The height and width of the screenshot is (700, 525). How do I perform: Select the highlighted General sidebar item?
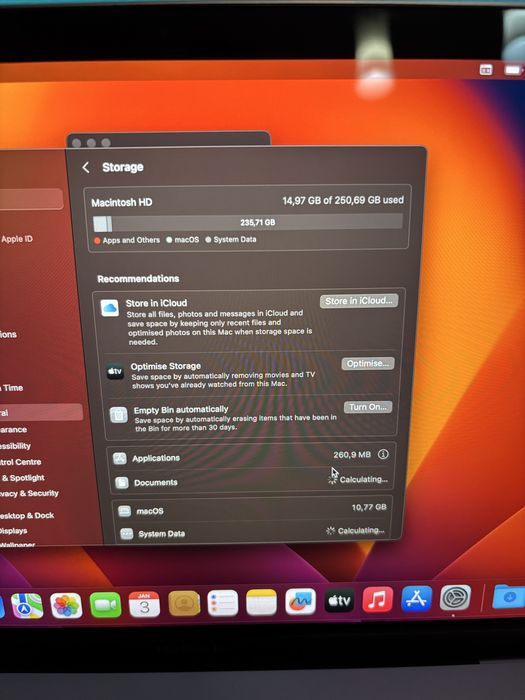click(41, 412)
